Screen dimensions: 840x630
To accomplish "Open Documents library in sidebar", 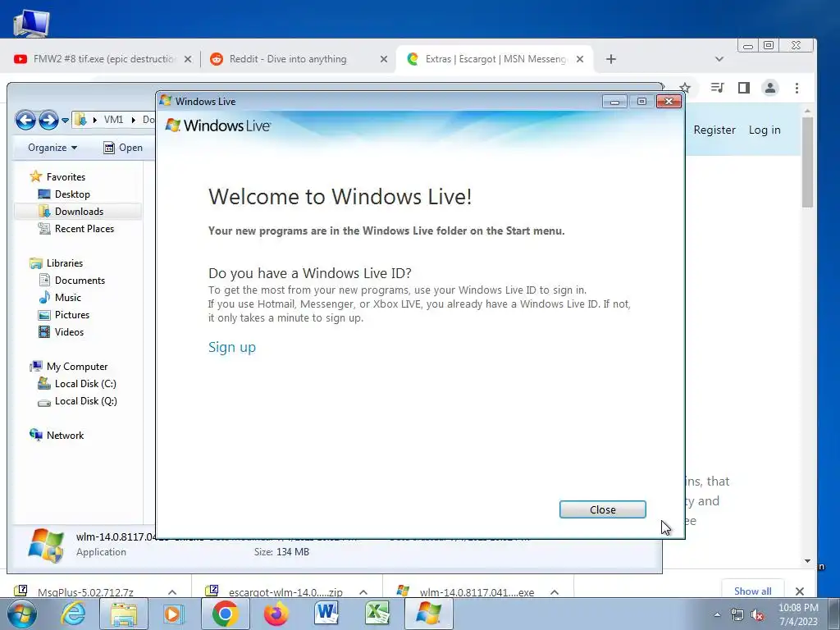I will [x=72, y=281].
